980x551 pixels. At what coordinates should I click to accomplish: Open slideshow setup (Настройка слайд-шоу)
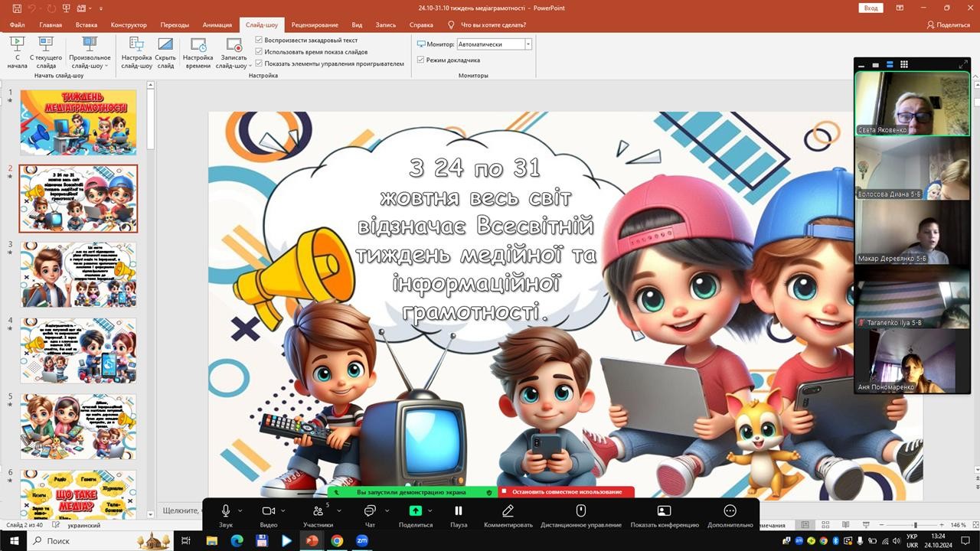point(136,52)
